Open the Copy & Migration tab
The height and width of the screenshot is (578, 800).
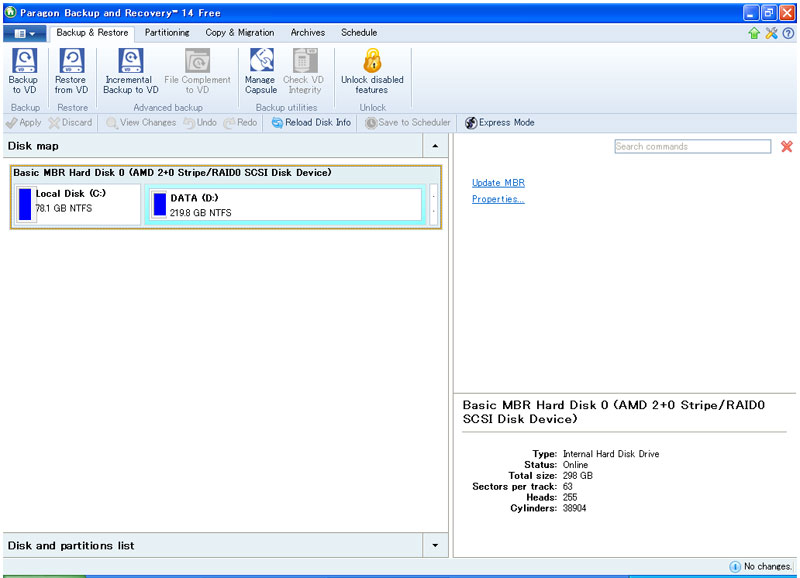click(240, 33)
